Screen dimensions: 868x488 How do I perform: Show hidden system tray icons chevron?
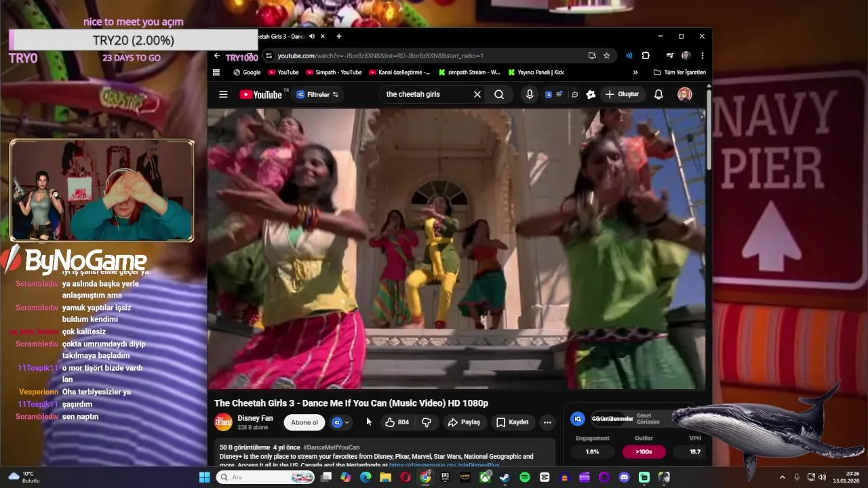point(783,477)
